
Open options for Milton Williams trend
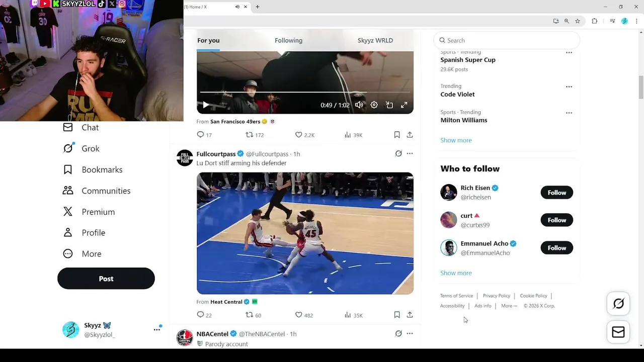(569, 113)
